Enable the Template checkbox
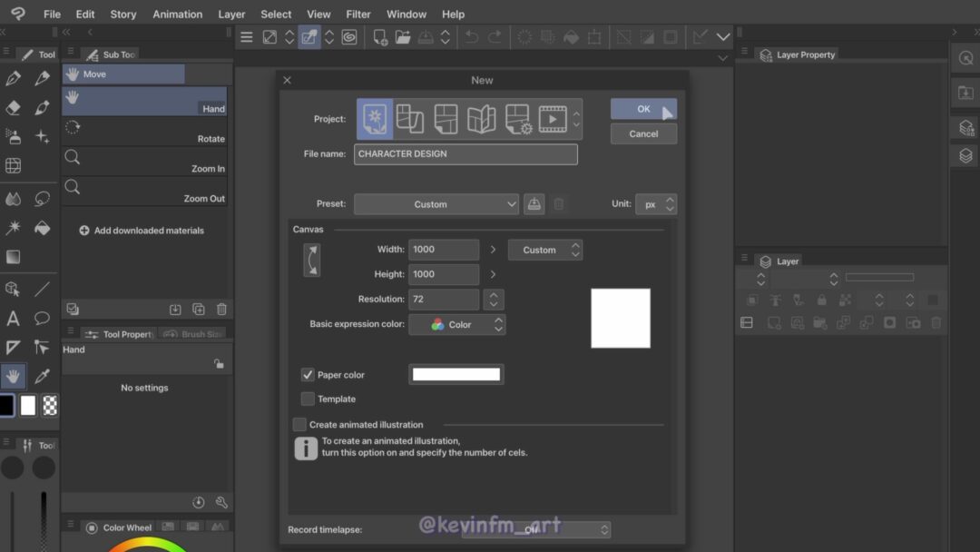This screenshot has height=552, width=980. click(x=307, y=399)
